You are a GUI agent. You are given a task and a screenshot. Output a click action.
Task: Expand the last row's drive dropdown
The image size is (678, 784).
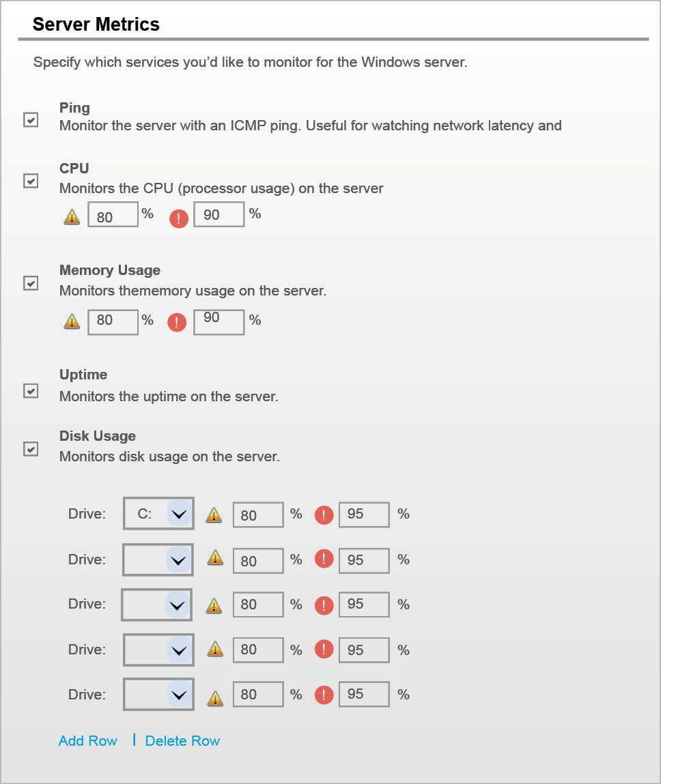(178, 695)
